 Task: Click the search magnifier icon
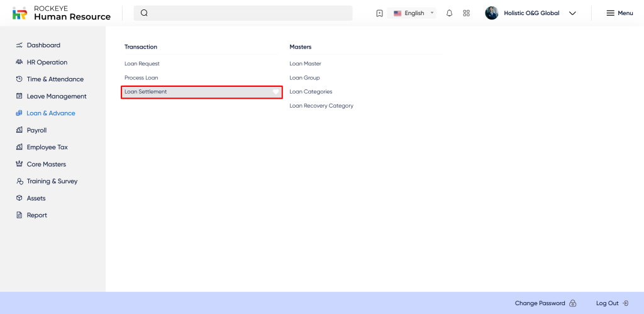click(x=144, y=13)
